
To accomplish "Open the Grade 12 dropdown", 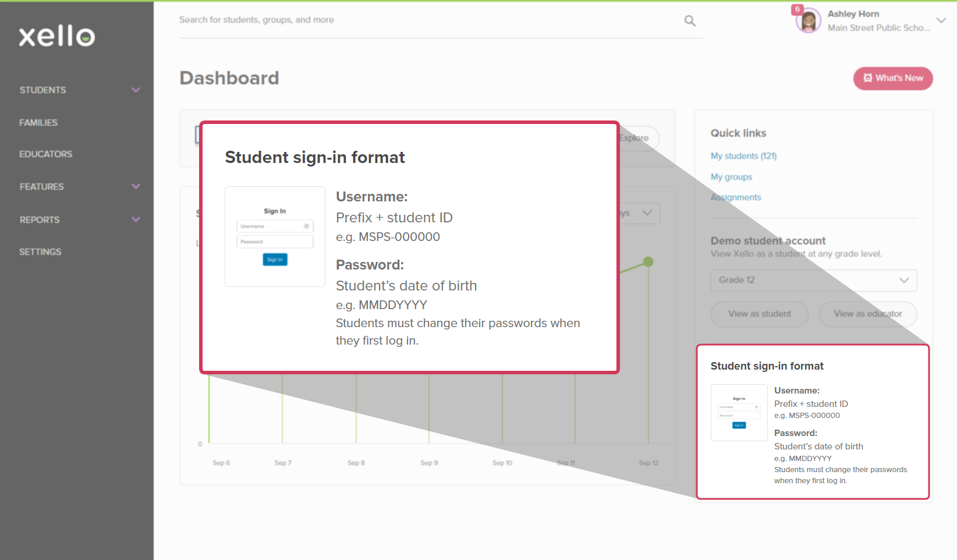I will click(813, 280).
